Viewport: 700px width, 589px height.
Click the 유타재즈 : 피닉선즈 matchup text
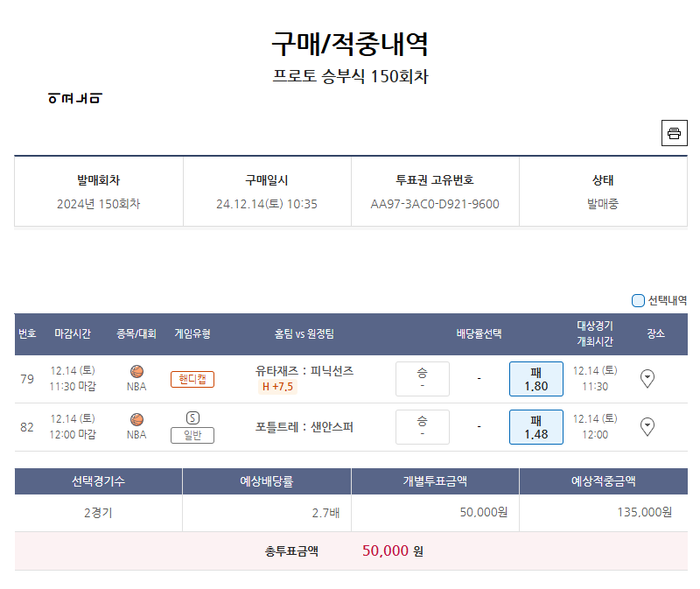[x=304, y=370]
